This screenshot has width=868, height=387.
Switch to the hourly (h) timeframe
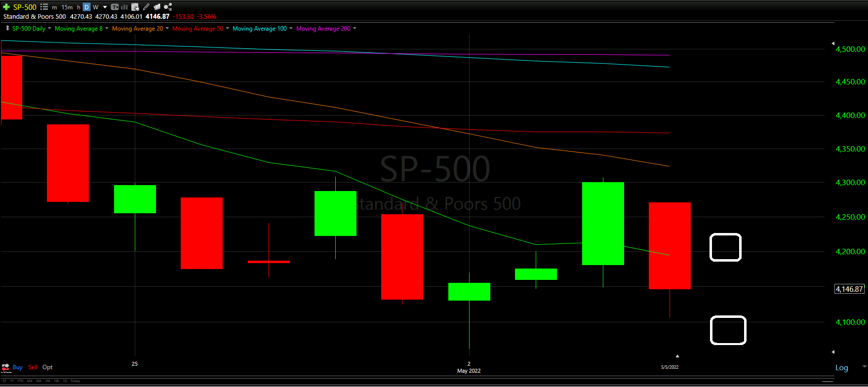[x=79, y=7]
